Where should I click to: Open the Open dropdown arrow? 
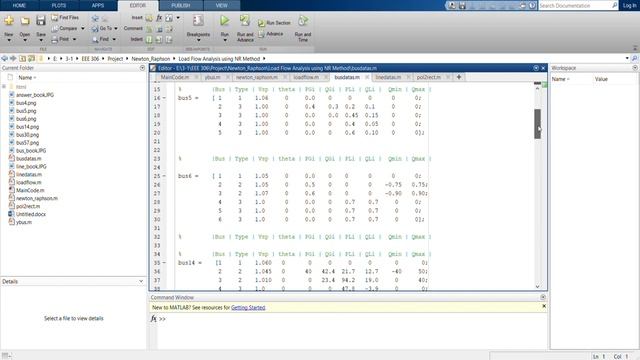pyautogui.click(x=25, y=40)
